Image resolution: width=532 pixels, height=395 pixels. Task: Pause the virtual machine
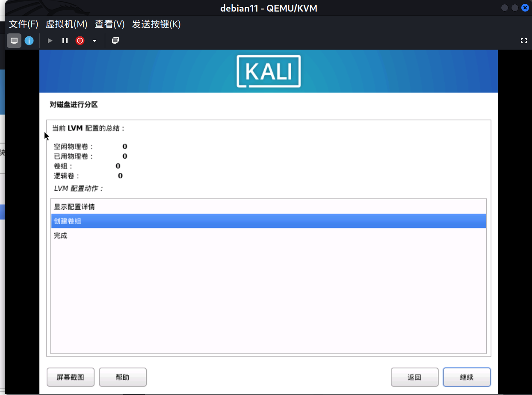(x=65, y=41)
